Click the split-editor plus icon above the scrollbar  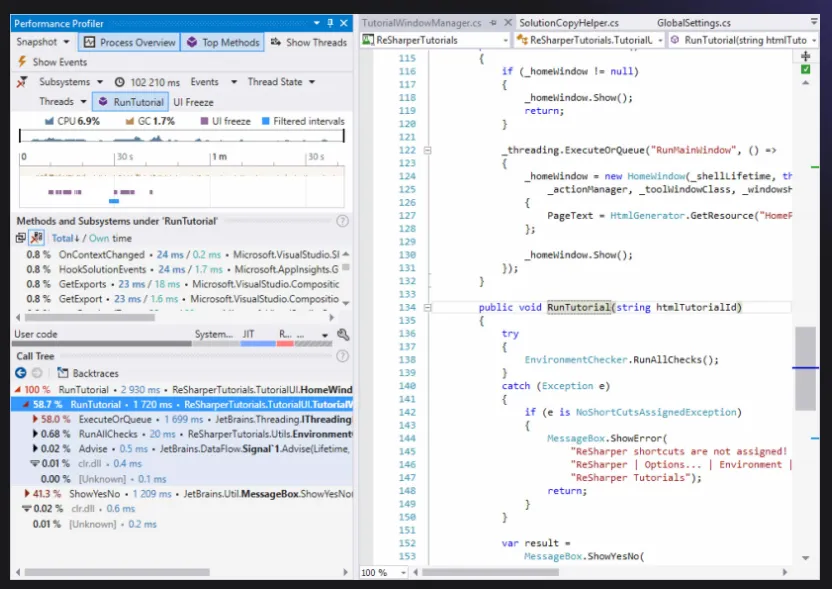coord(805,56)
